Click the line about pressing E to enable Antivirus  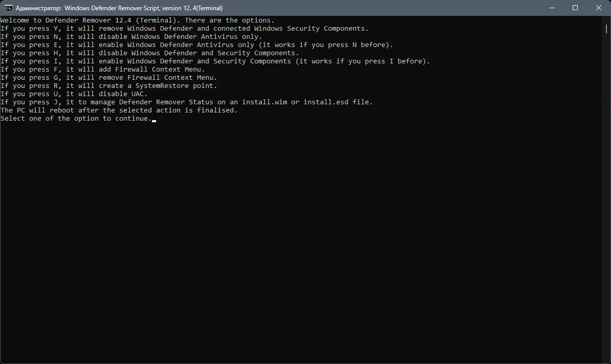[197, 45]
